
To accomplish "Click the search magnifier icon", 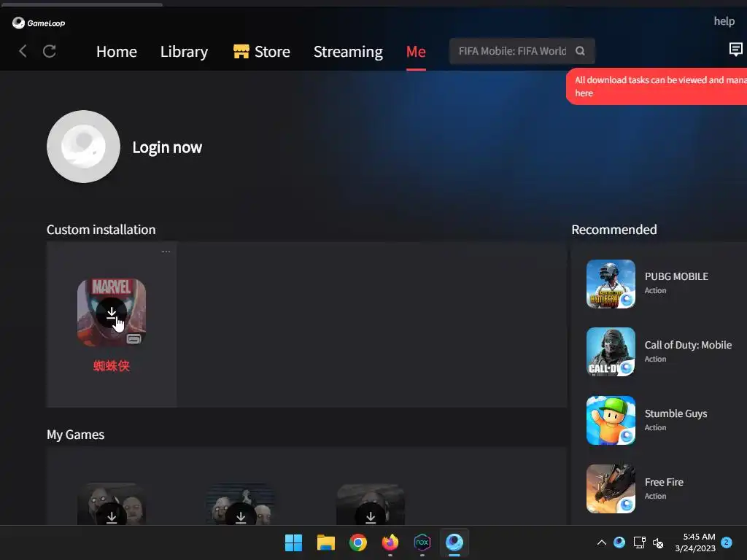I will (580, 51).
